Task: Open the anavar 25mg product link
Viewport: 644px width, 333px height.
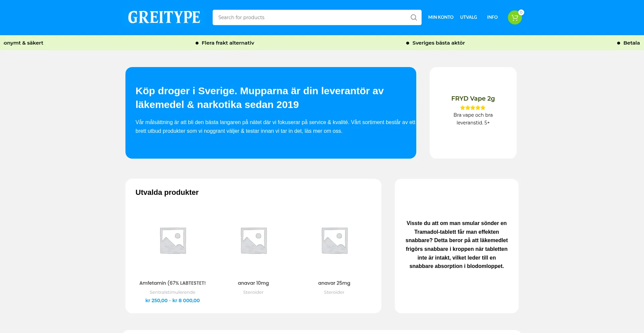Action: (x=334, y=283)
